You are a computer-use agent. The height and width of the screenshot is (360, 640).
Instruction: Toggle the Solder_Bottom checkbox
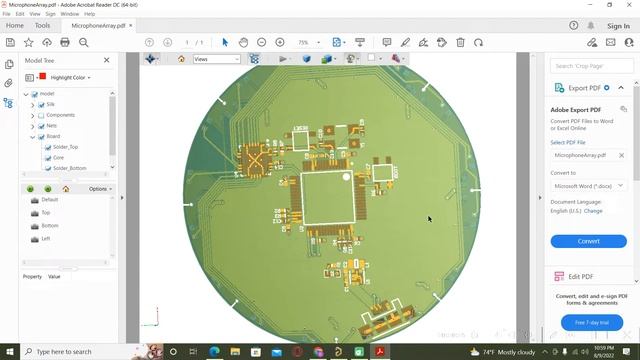(48, 168)
